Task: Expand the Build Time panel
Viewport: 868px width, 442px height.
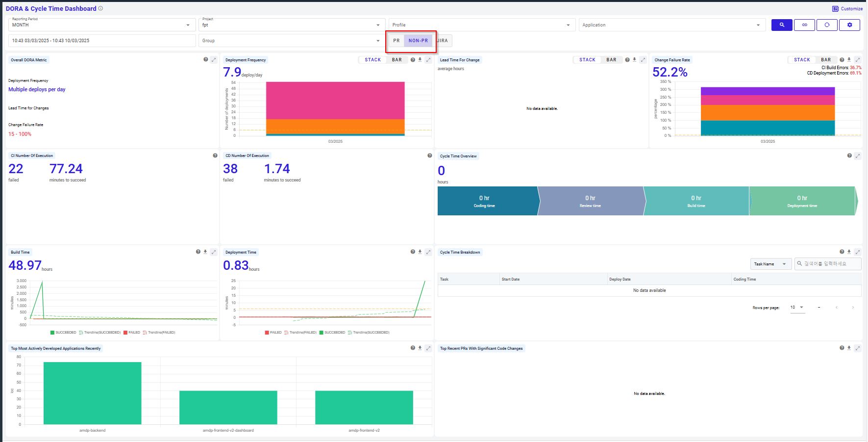Action: point(214,252)
